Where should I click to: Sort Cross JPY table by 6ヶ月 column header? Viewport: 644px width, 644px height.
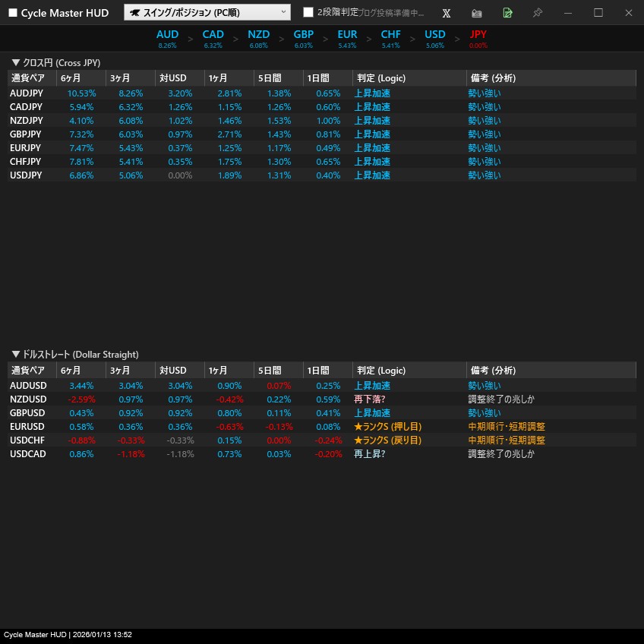point(71,78)
